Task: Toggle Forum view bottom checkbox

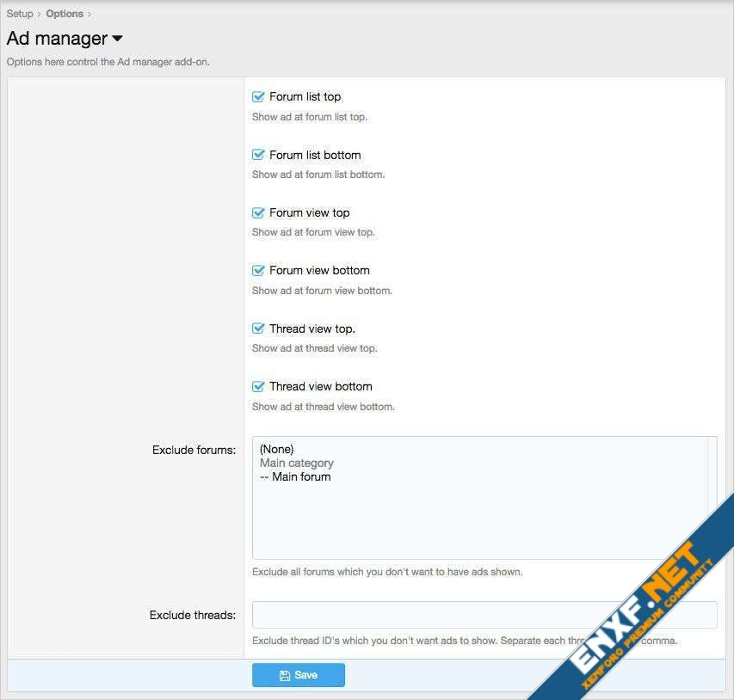Action: tap(258, 270)
